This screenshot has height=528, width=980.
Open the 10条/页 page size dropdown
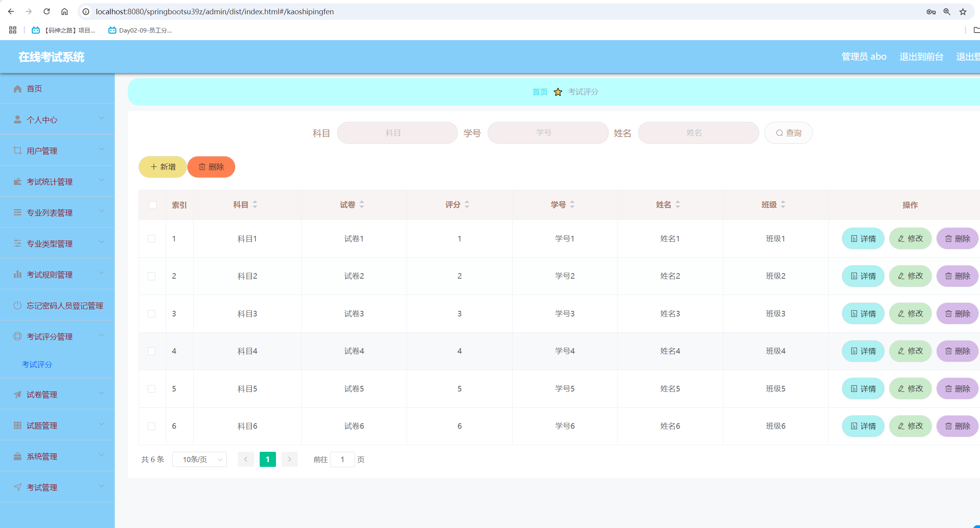click(200, 459)
